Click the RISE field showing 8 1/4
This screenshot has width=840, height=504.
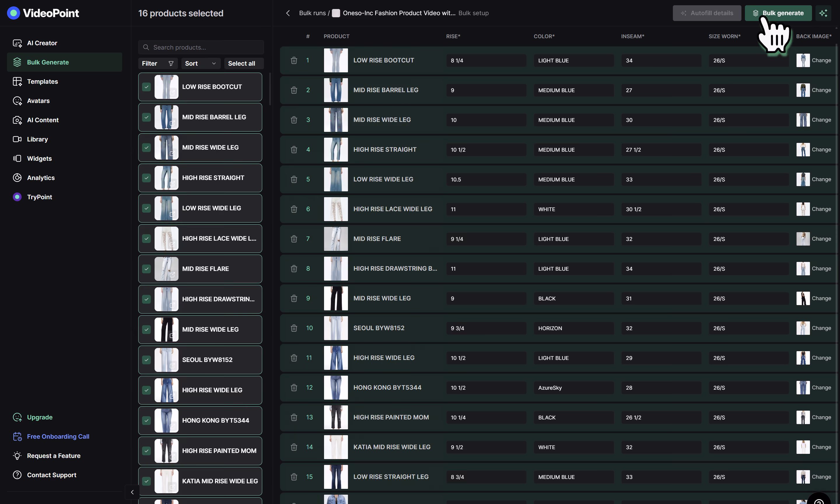point(486,60)
